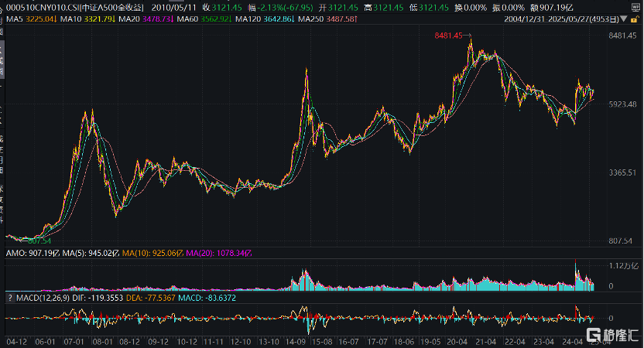644x348 pixels.
Task: Click the 06-01 date on time axis
Action: (x=45, y=342)
